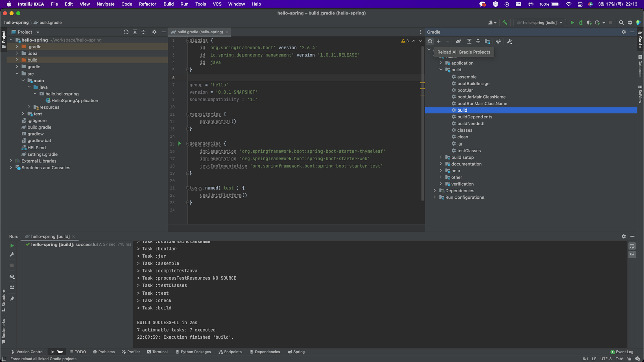Open Project view mode dropdown
Image resolution: width=644 pixels, height=362 pixels.
click(x=25, y=32)
